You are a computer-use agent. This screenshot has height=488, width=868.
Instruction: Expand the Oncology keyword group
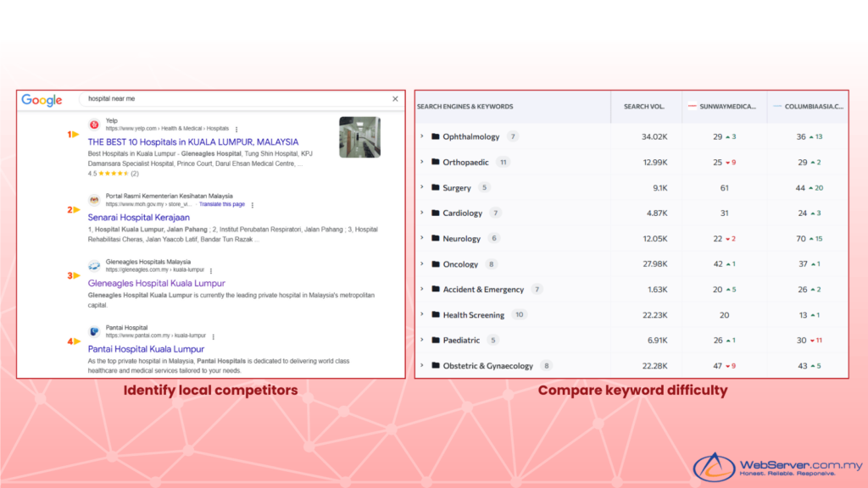tap(422, 263)
